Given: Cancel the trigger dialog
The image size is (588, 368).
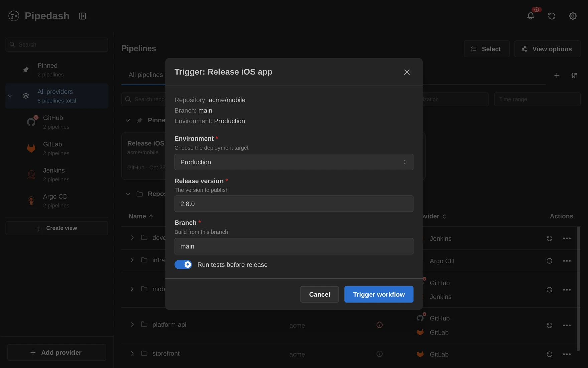Looking at the screenshot, I should pyautogui.click(x=319, y=294).
